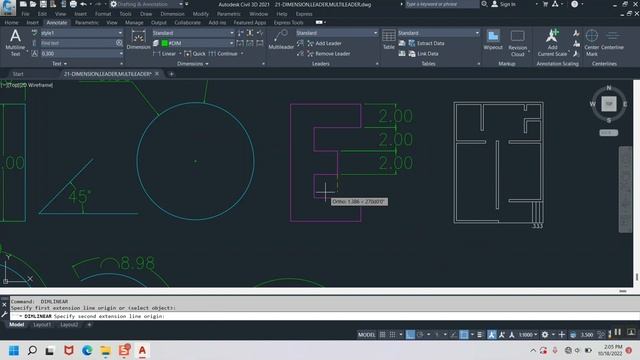640x360 pixels.
Task: Switch to the Start file tab
Action: 18,74
